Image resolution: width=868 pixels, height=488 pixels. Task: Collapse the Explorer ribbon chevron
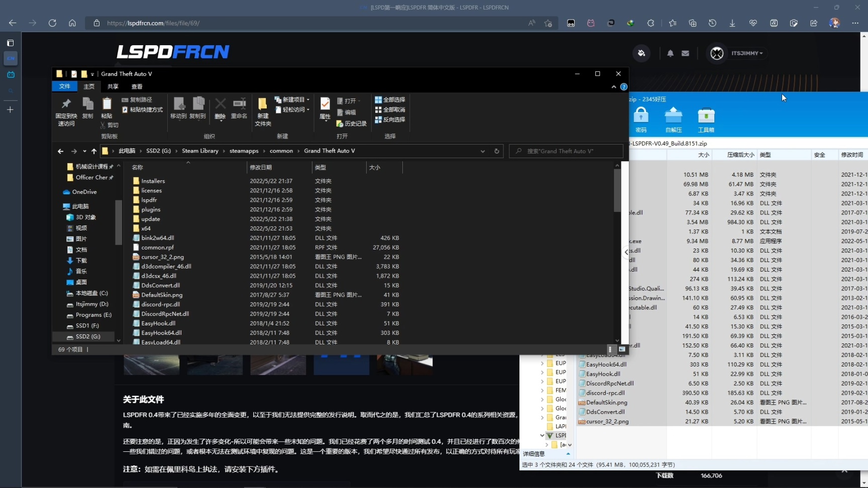pyautogui.click(x=613, y=87)
